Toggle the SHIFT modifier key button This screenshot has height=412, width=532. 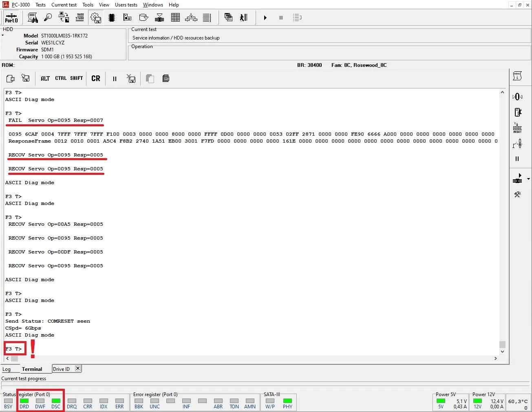coord(76,78)
